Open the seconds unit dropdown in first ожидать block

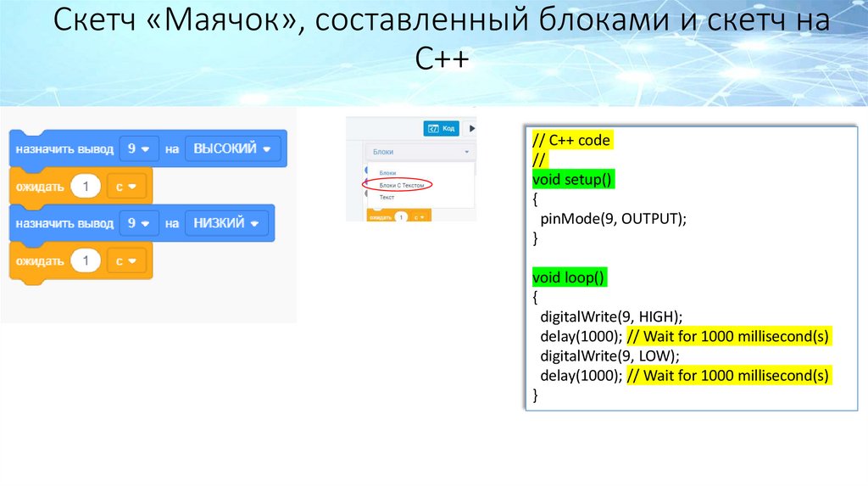tap(126, 187)
